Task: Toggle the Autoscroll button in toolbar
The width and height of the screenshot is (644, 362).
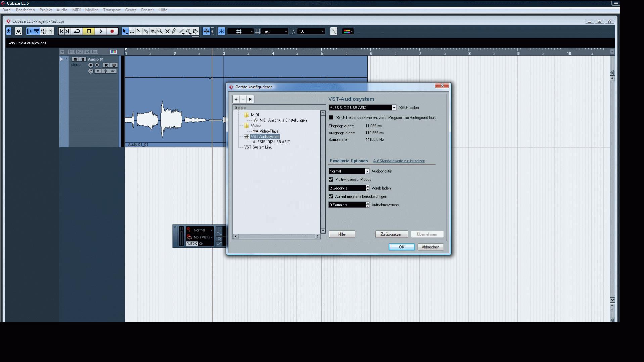Action: (x=206, y=31)
